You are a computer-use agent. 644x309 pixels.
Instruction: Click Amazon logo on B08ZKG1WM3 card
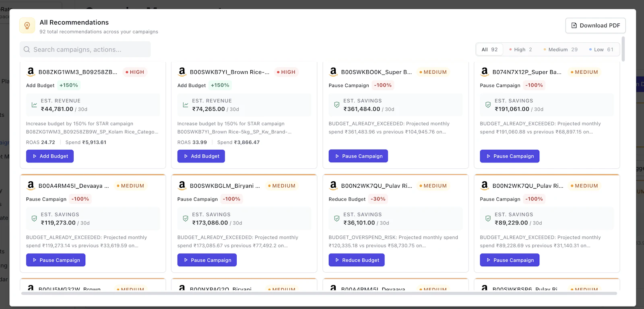click(31, 72)
